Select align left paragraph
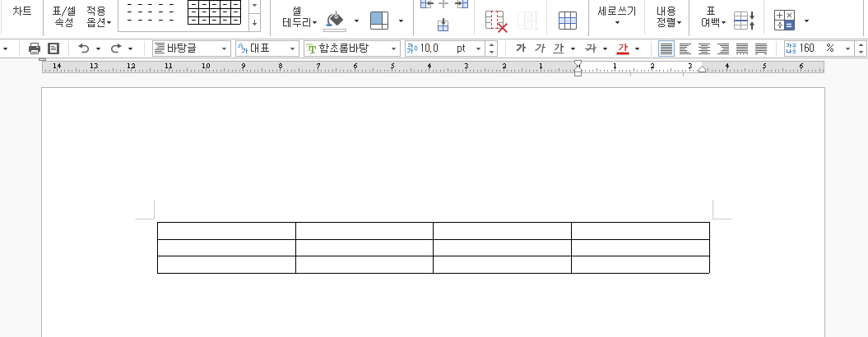Viewport: 868px width, 337px height. [x=685, y=48]
